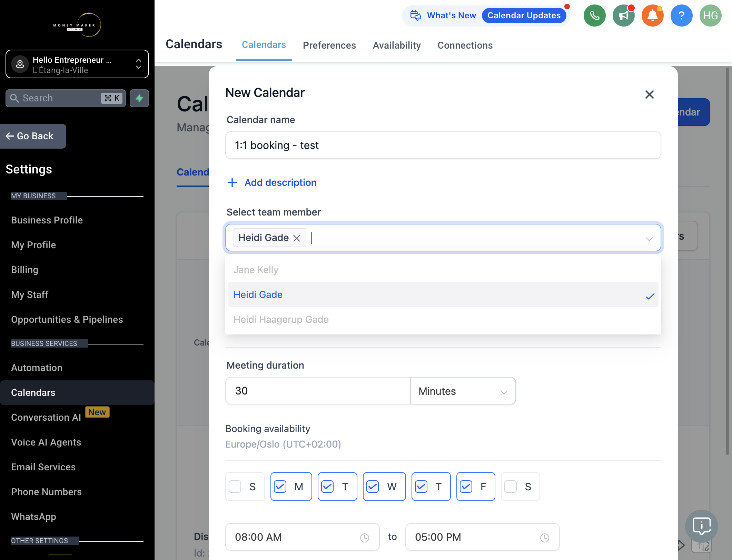Click the What's New link

tap(452, 16)
